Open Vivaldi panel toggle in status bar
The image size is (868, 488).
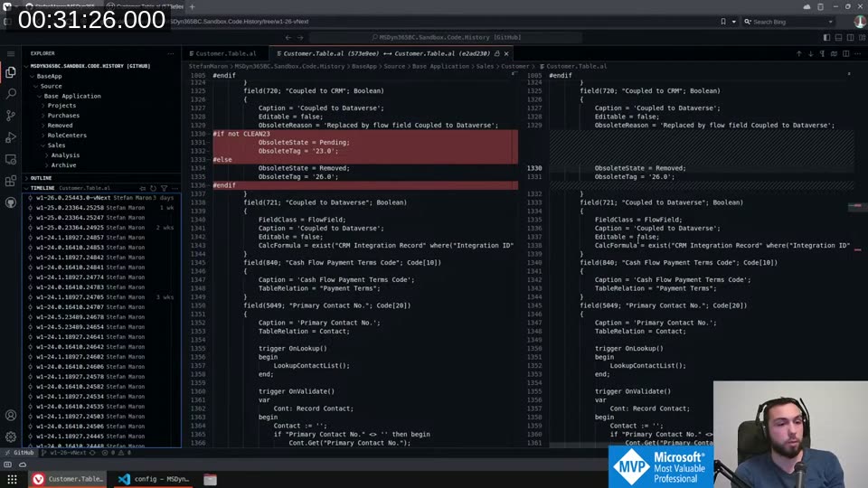(x=8, y=465)
